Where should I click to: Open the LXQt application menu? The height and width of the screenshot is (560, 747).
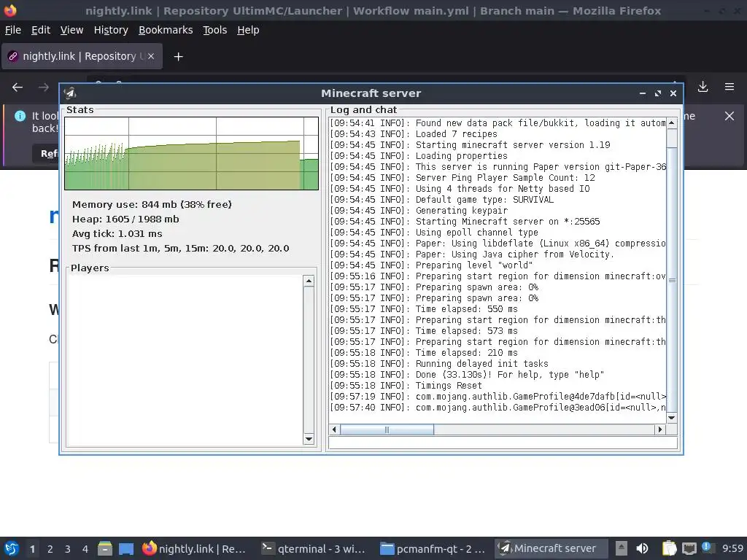[x=12, y=548]
